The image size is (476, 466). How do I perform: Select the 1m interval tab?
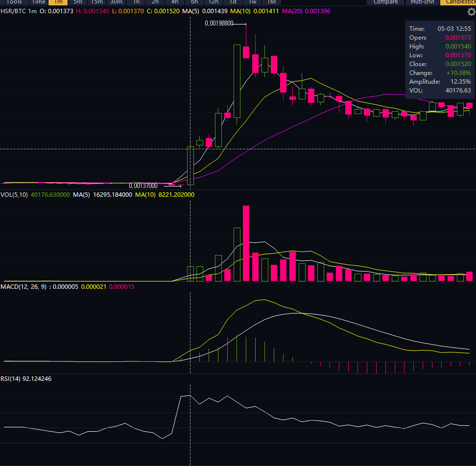click(x=58, y=2)
